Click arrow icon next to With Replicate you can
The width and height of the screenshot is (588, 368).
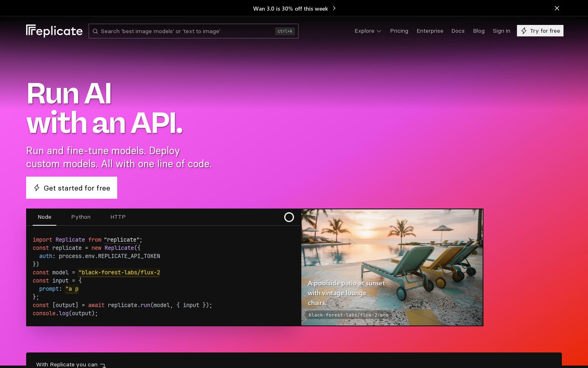(x=103, y=365)
